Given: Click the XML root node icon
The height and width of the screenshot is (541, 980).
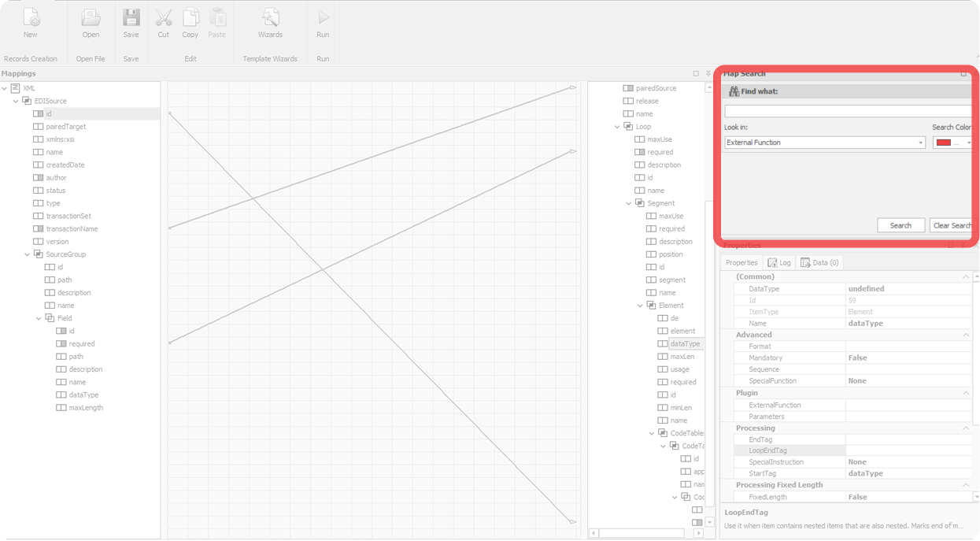Looking at the screenshot, I should pos(15,88).
